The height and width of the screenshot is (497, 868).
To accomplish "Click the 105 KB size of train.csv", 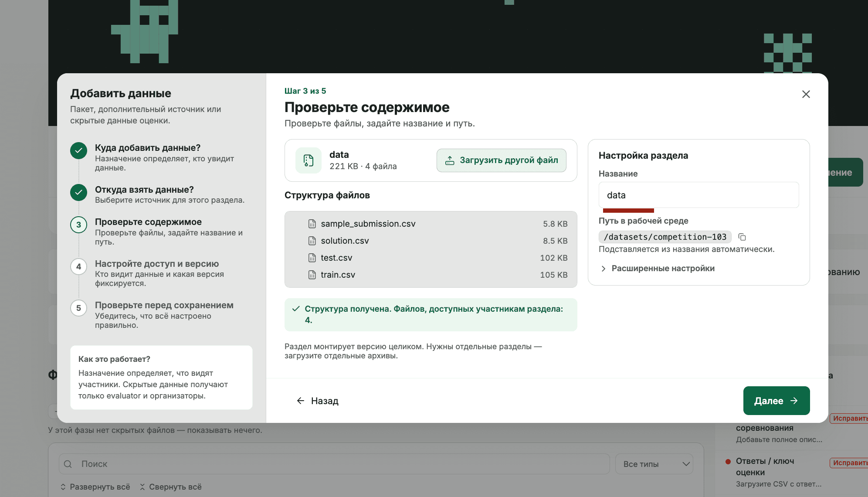I will tap(554, 275).
